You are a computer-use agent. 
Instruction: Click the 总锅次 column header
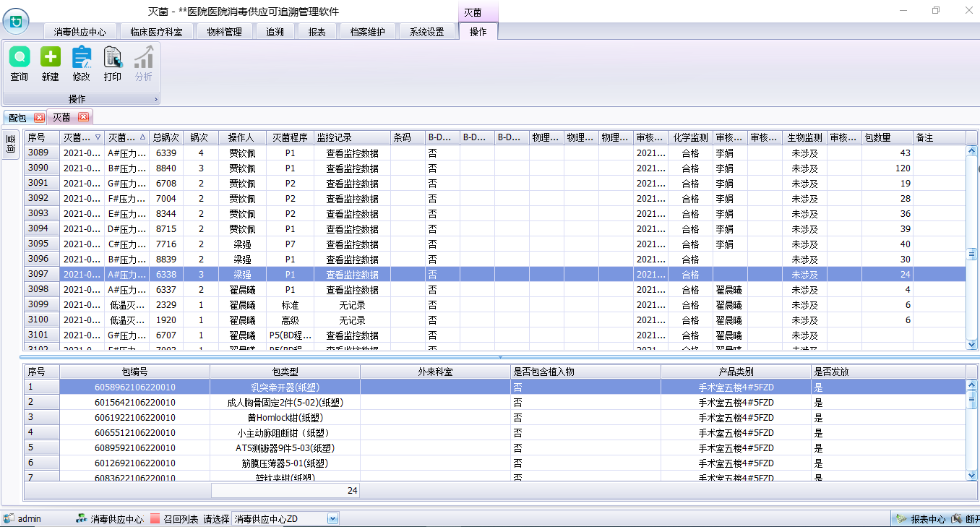coord(166,137)
